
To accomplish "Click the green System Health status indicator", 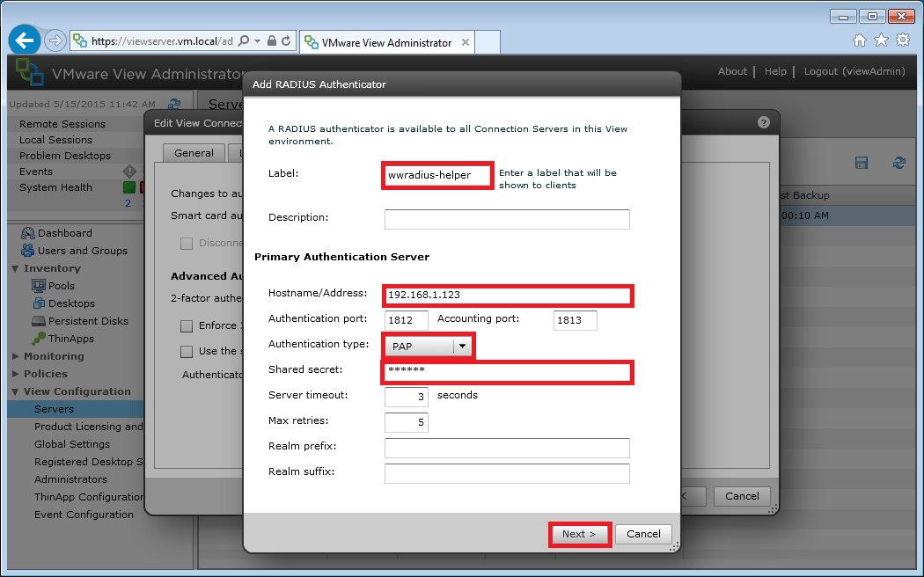I will (129, 187).
